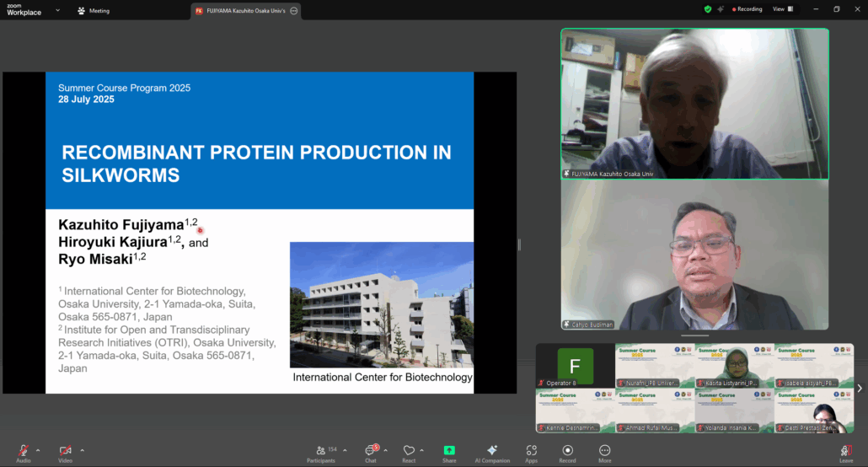The height and width of the screenshot is (467, 868).
Task: Open the More options menu
Action: [605, 451]
